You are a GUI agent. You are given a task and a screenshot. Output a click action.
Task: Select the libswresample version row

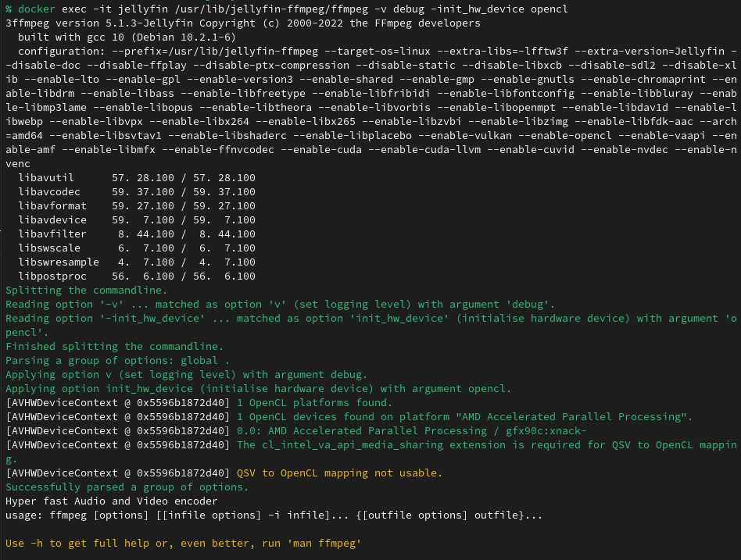137,262
